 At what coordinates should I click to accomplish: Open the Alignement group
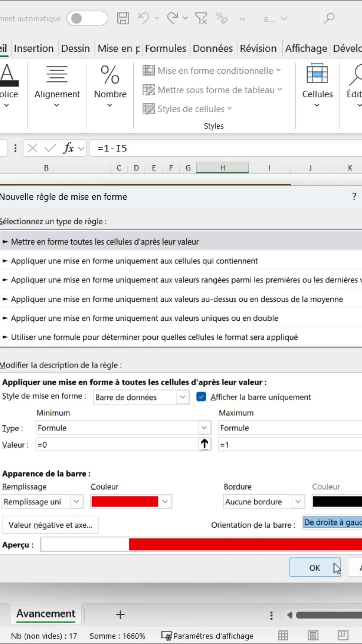57,87
